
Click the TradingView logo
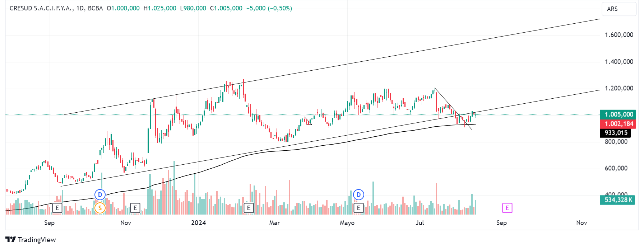(31, 240)
